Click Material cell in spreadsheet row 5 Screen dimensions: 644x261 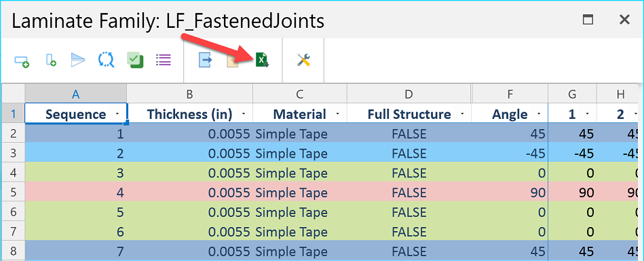299,192
